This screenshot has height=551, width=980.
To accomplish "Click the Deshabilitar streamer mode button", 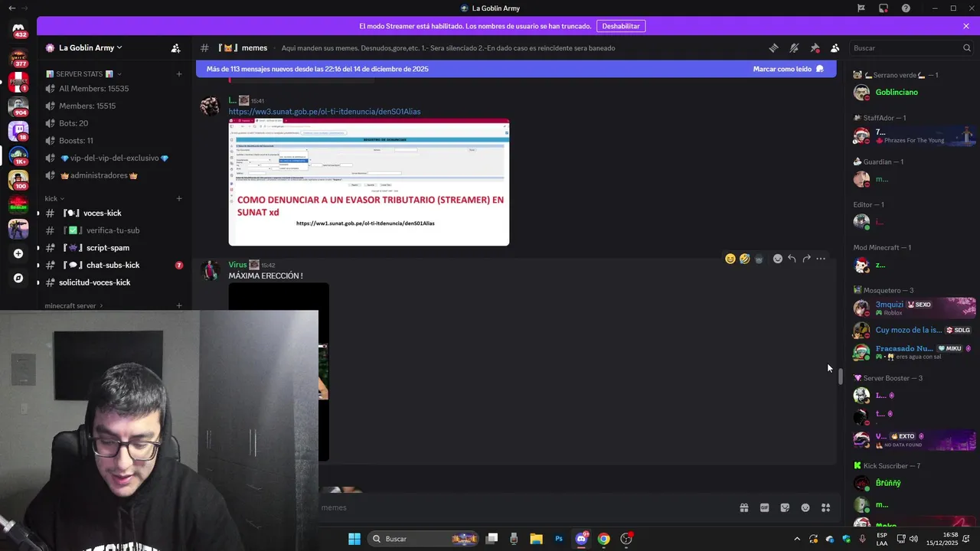I will (621, 26).
